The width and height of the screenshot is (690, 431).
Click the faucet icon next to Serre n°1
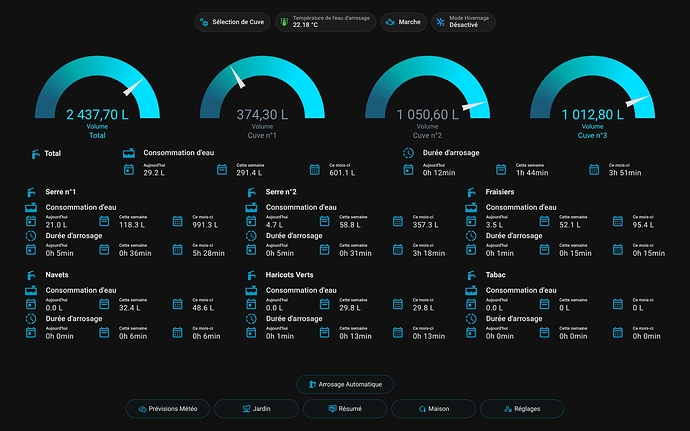click(x=31, y=192)
